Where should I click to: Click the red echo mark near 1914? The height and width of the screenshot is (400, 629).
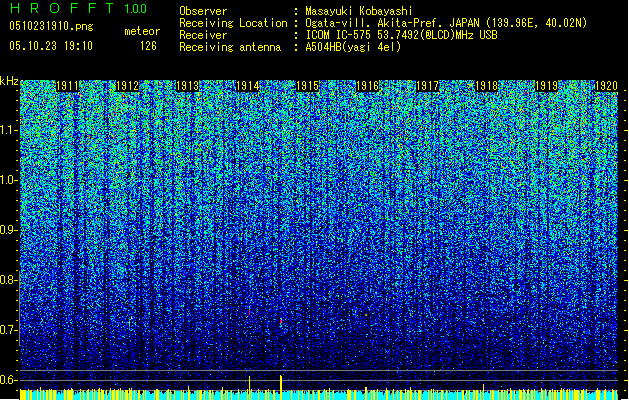(x=250, y=311)
